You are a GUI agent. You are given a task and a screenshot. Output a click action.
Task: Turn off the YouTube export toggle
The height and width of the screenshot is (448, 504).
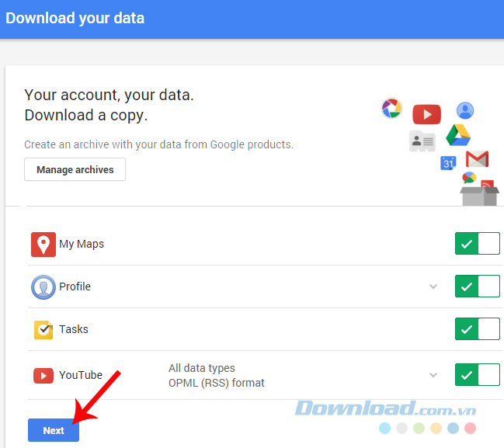pyautogui.click(x=478, y=374)
